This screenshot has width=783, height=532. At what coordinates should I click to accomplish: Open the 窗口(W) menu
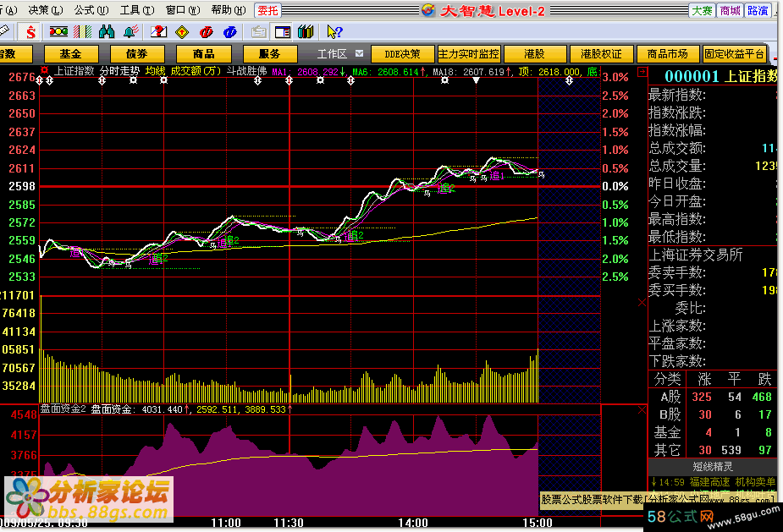tap(183, 10)
